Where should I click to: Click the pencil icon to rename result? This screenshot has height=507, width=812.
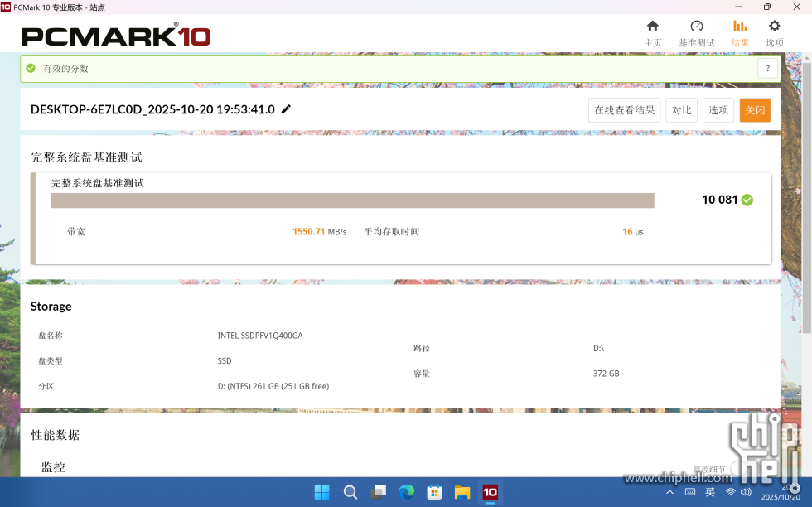click(x=287, y=109)
